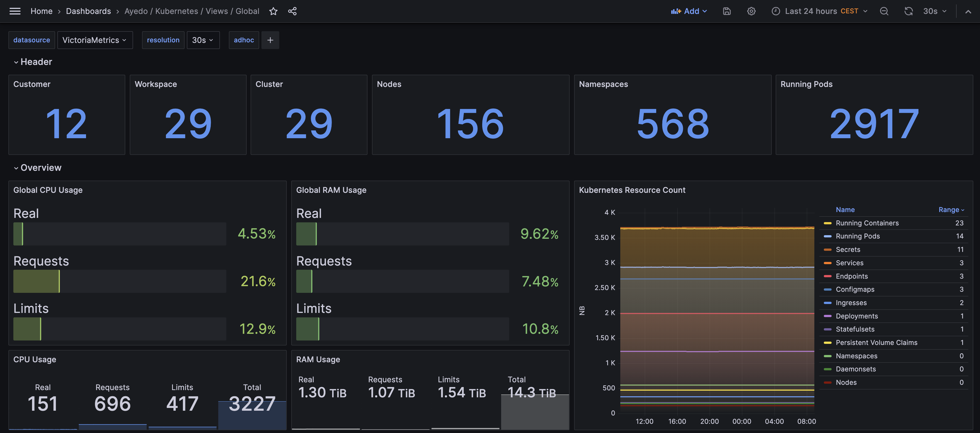The image size is (980, 433).
Task: Toggle Deployments series in legend
Action: [856, 316]
